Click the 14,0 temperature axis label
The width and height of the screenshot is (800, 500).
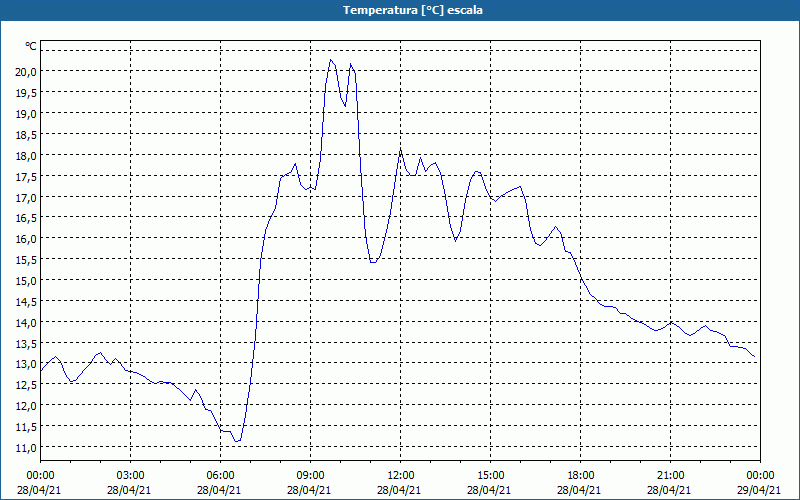(x=26, y=323)
